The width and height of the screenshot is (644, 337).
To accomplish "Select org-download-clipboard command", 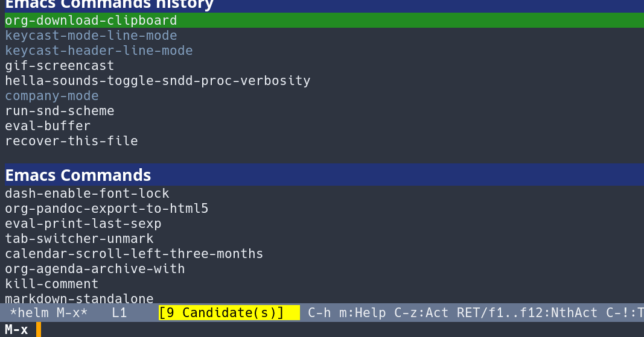I will 91,20.
